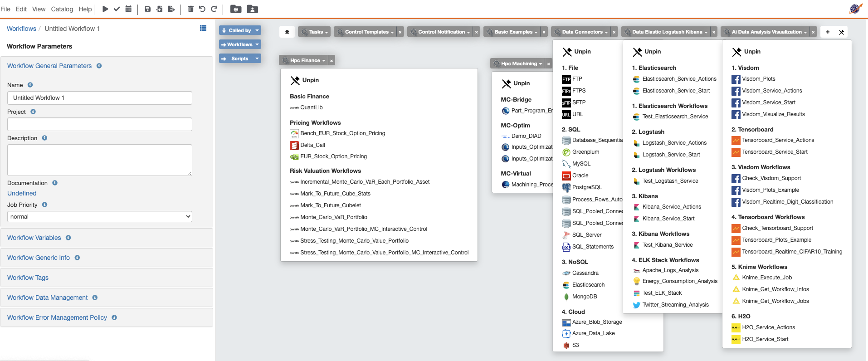The height and width of the screenshot is (361, 868).
Task: Click the Redo arrow icon
Action: (x=214, y=9)
